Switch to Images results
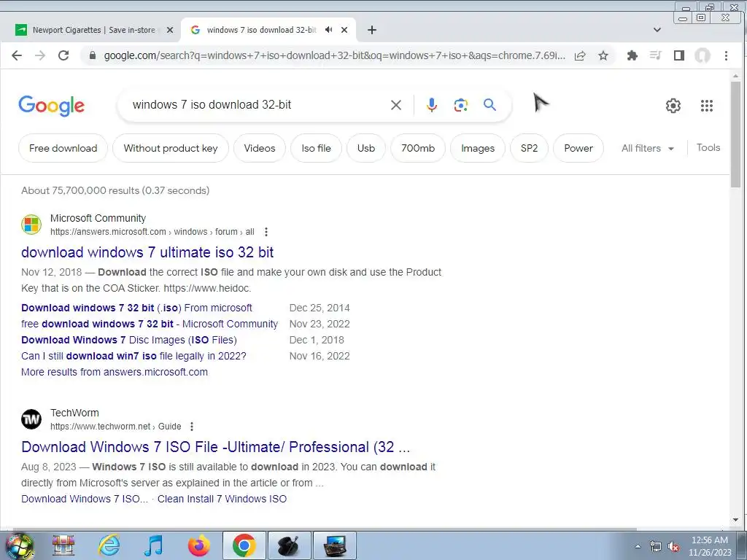 (x=478, y=148)
